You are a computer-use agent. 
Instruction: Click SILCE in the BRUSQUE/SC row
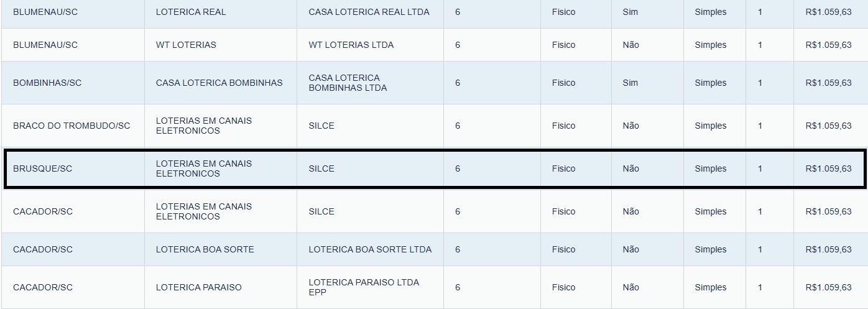321,168
